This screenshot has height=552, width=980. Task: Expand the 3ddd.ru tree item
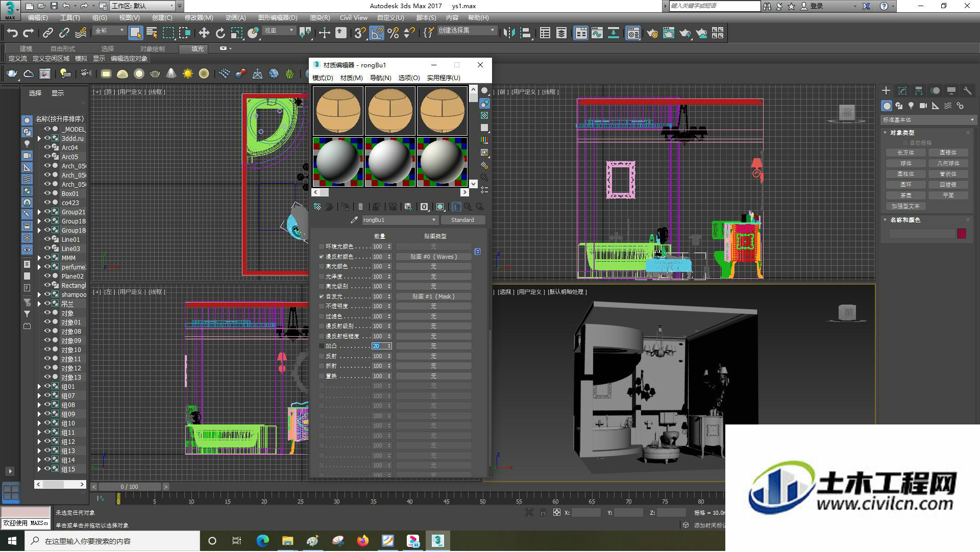39,138
